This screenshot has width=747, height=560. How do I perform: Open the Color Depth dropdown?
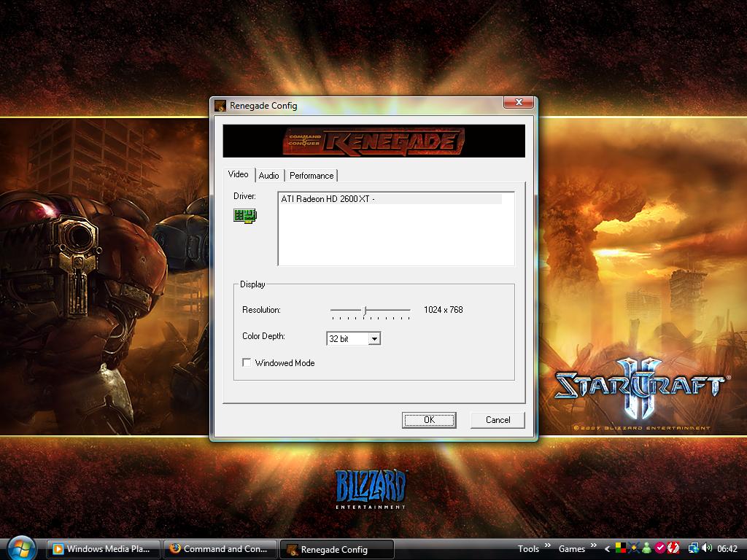click(373, 339)
